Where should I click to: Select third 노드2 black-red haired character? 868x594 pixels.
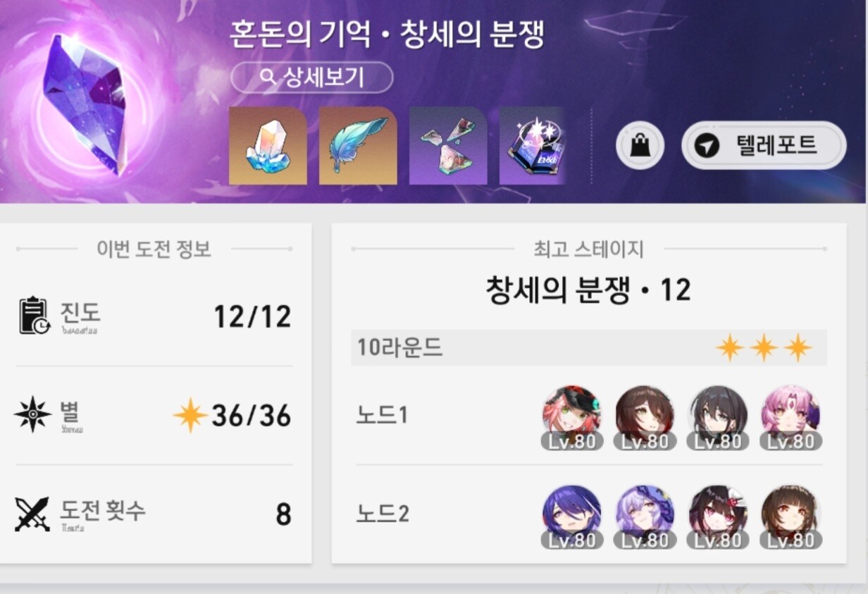718,516
